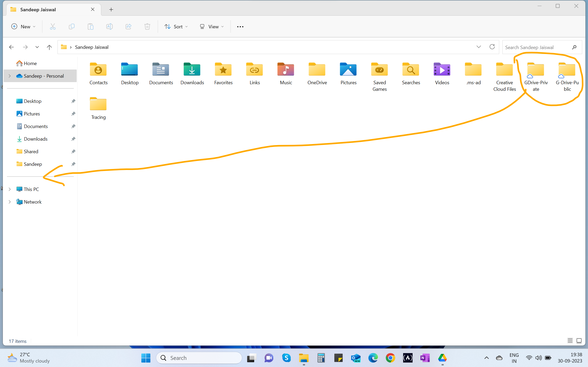Open Google Drive from the taskbar
Screen dimensions: 588x367
[x=442, y=358]
